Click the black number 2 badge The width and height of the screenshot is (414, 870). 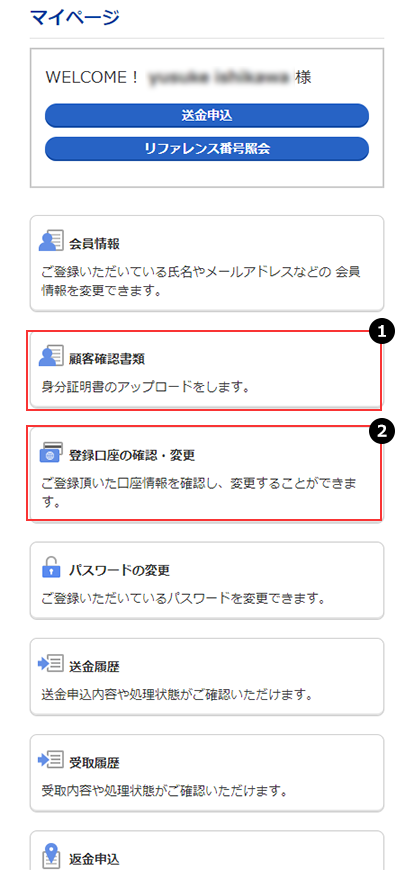click(x=381, y=429)
